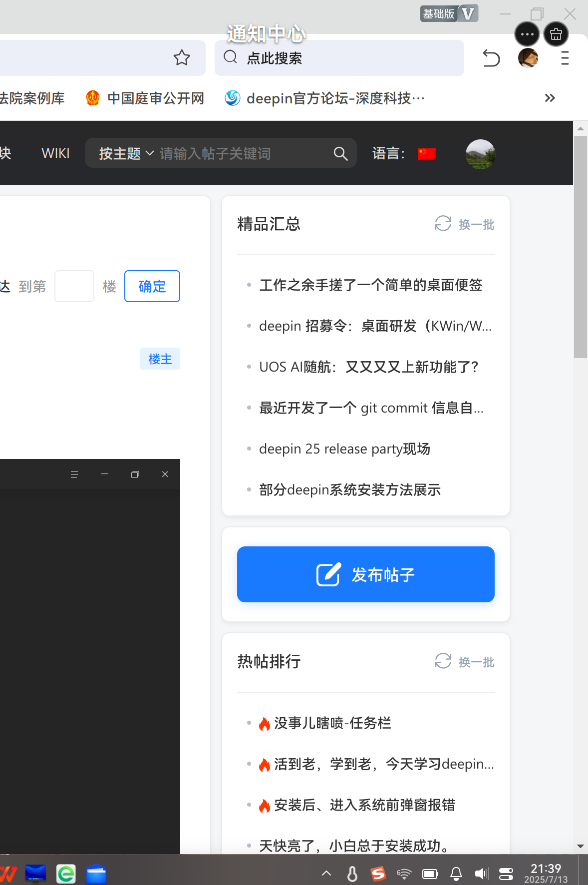Screen dimensions: 588x885
Task: Expand the 按主题 search type dropdown
Action: (x=126, y=153)
